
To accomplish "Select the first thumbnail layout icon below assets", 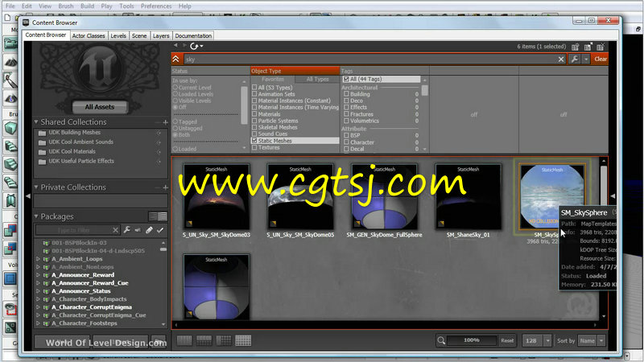I will point(184,340).
